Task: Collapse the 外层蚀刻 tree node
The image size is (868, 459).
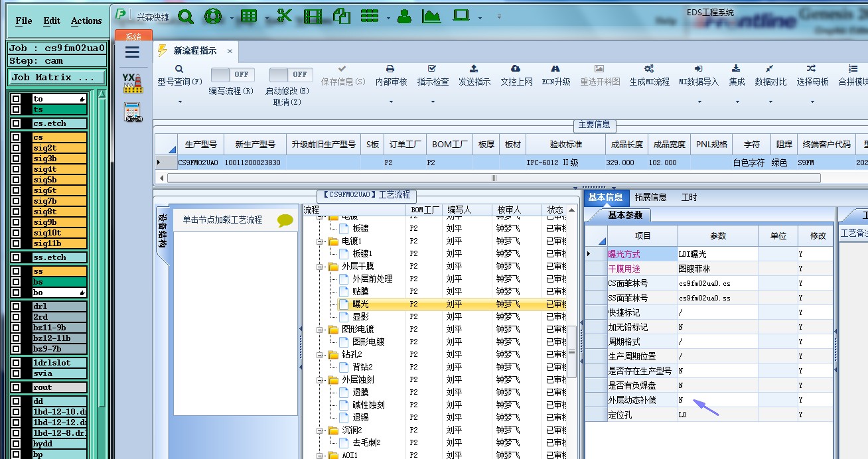Action: coord(320,379)
